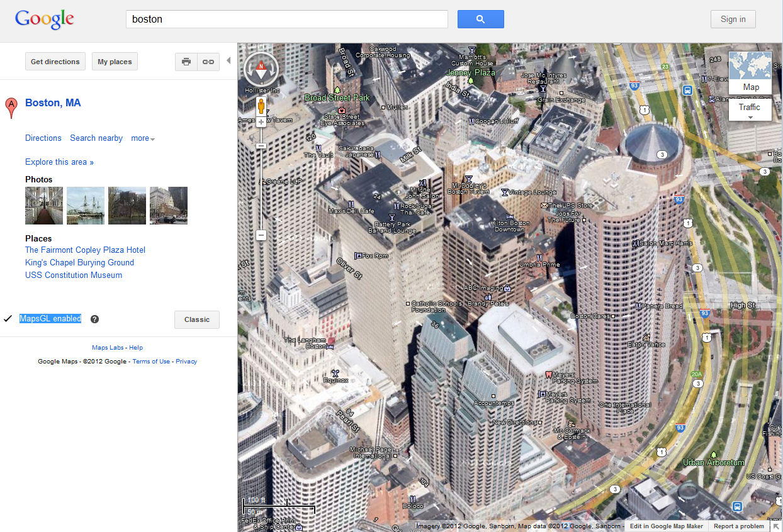Click the MapsGL help question mark icon
The width and height of the screenshot is (783, 532).
coord(94,319)
